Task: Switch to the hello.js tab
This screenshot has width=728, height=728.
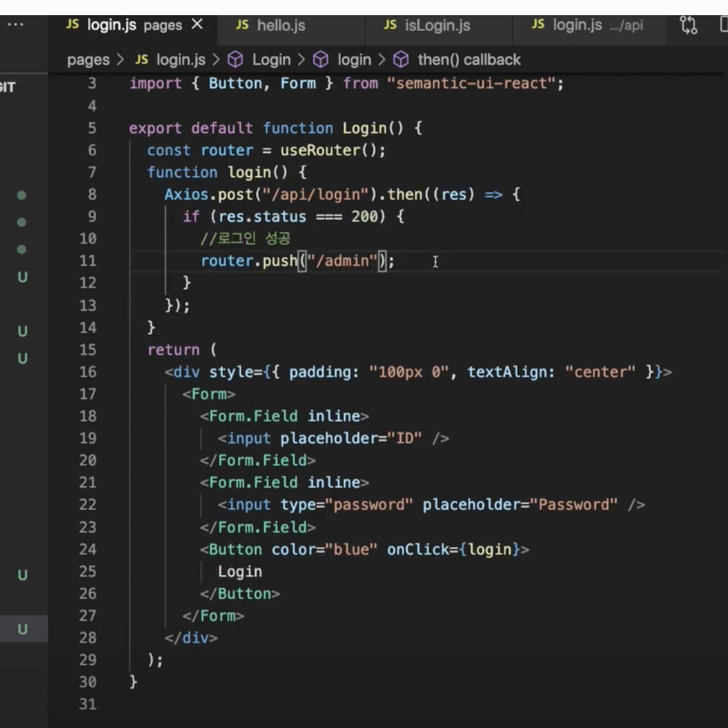Action: [291, 25]
